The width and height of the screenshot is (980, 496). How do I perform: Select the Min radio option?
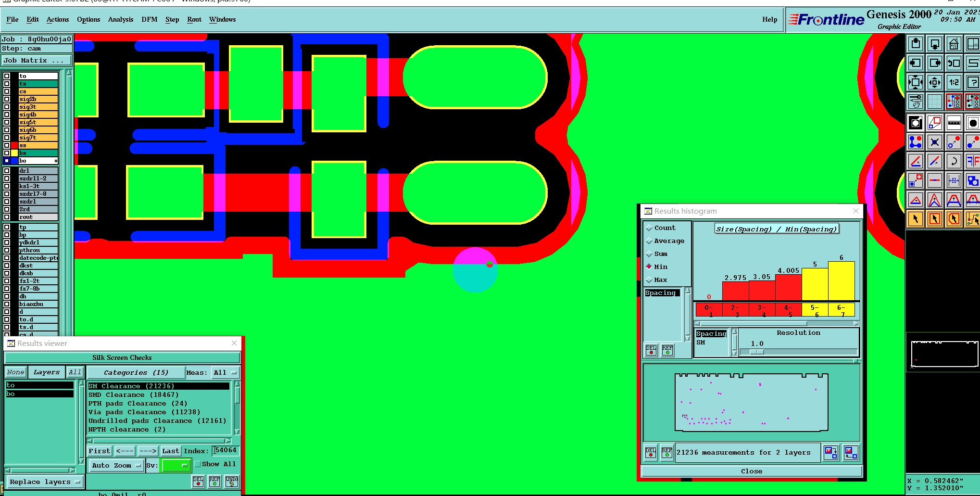657,267
